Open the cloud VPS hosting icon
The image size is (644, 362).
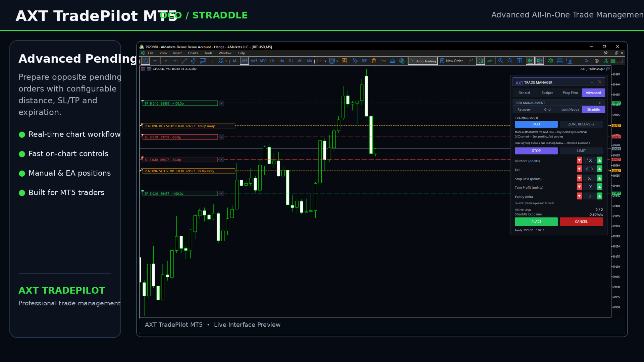tap(392, 61)
